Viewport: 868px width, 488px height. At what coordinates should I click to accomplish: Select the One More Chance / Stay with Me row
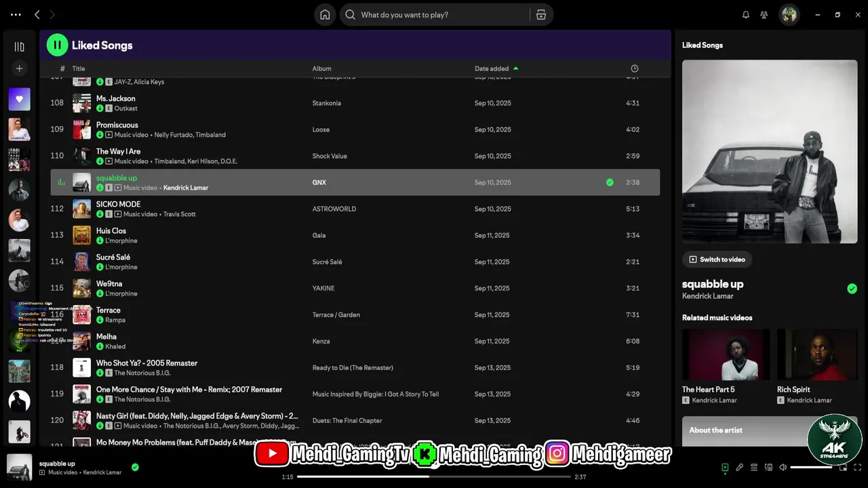[355, 394]
